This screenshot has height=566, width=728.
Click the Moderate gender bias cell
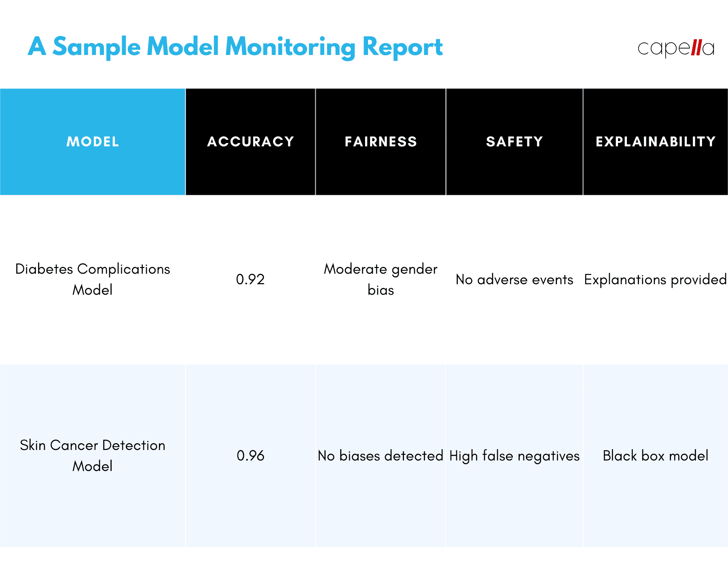coord(381,279)
